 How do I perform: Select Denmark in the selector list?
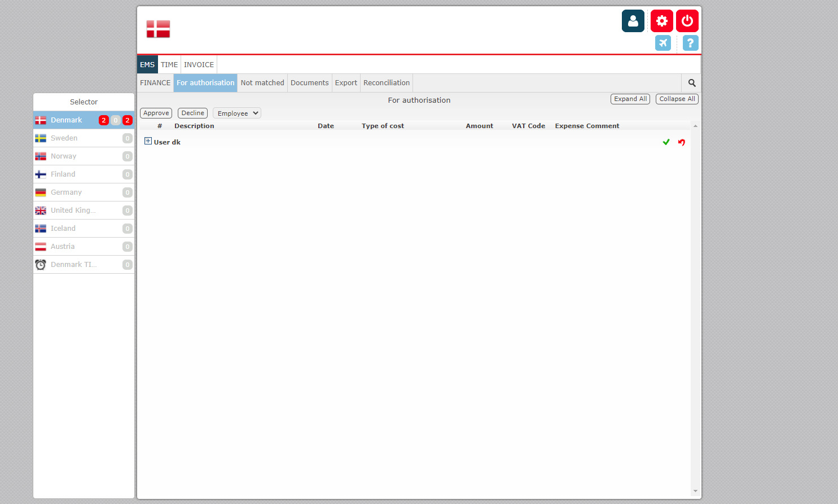tap(84, 120)
